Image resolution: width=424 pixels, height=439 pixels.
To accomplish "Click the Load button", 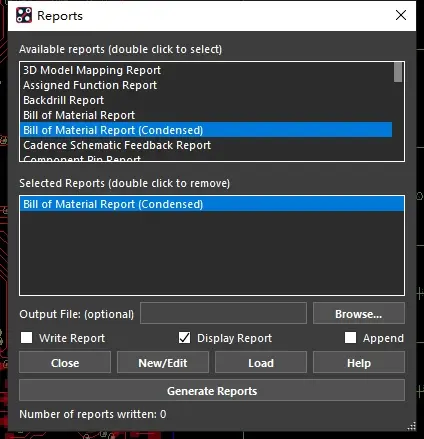I will 261,362.
